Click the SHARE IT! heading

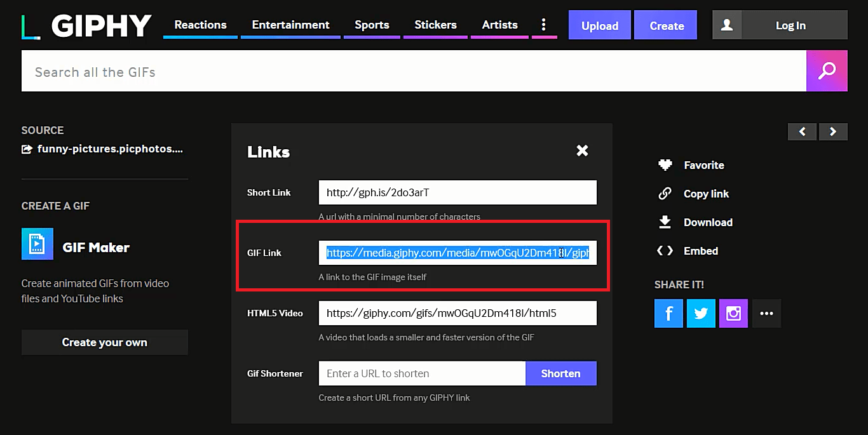tap(679, 284)
